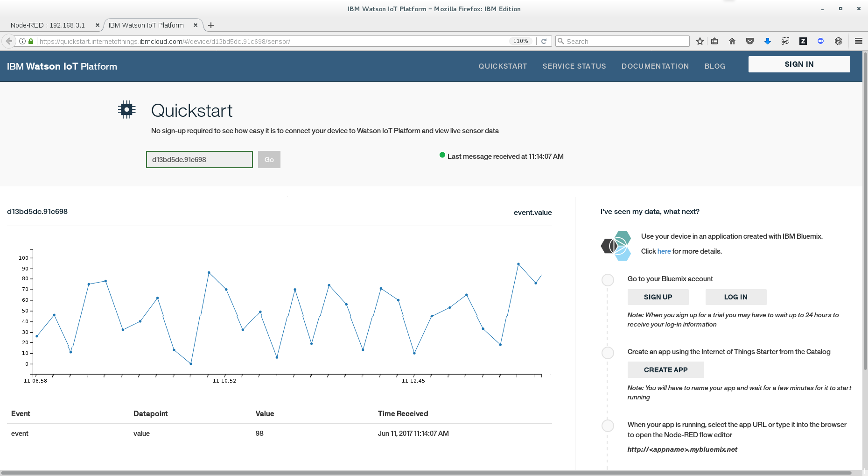Click the IBM Watson IoT Platform logo
Viewport: 868px width, 476px height.
tap(62, 66)
